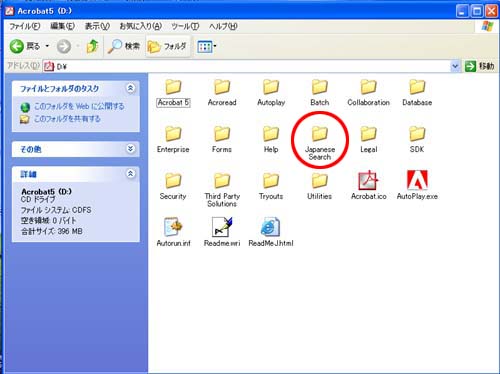This screenshot has height=374, width=500.
Task: Select the Japanese Search folder
Action: (320, 143)
